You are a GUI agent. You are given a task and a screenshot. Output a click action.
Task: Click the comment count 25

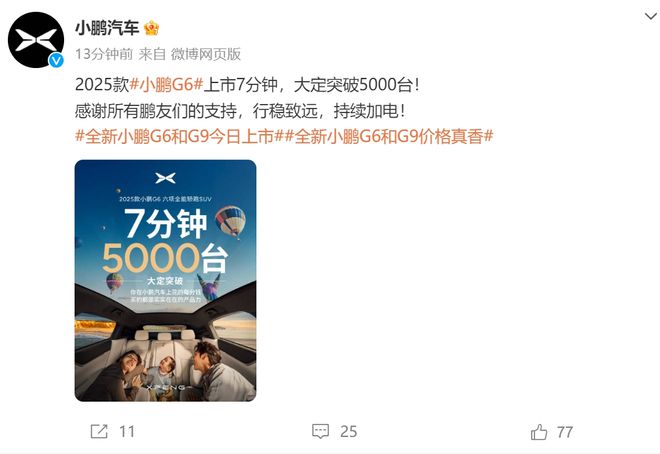click(349, 432)
